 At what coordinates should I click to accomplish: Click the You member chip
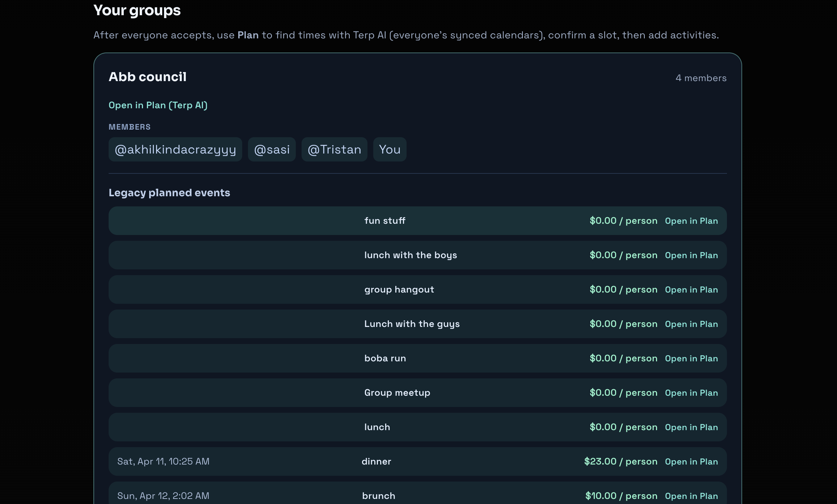[x=390, y=150]
